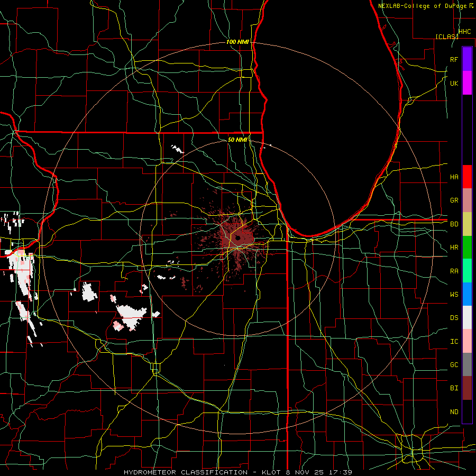Click the RA light green swatch
476x476 pixels.
pyautogui.click(x=467, y=271)
